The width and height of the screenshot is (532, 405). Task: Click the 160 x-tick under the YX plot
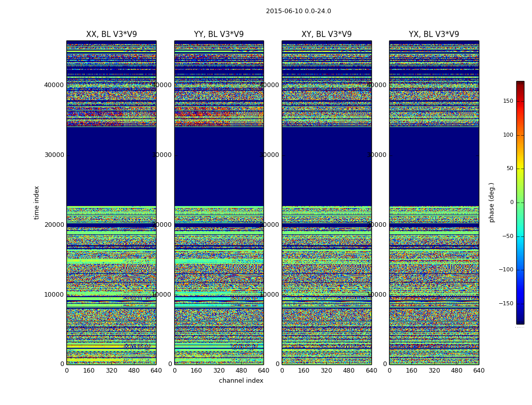(x=411, y=371)
